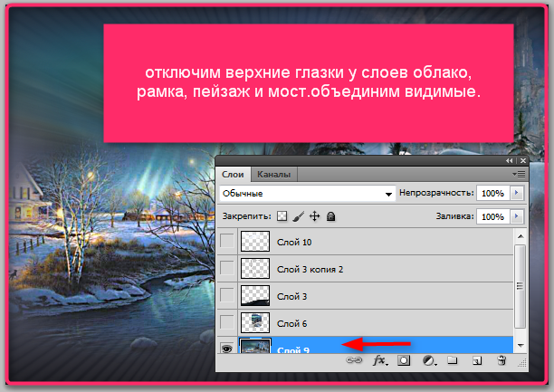The image size is (554, 392).
Task: Lock all padlock icon
Action: click(330, 216)
